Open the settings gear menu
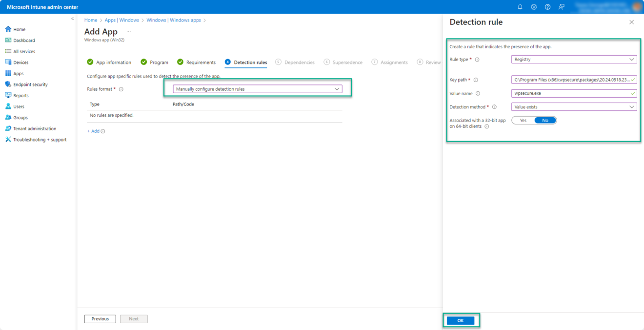Viewport: 644px width, 330px height. click(x=533, y=7)
